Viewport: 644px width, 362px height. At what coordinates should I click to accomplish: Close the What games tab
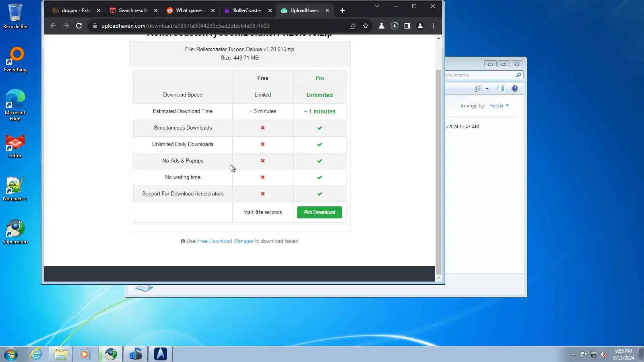[213, 10]
